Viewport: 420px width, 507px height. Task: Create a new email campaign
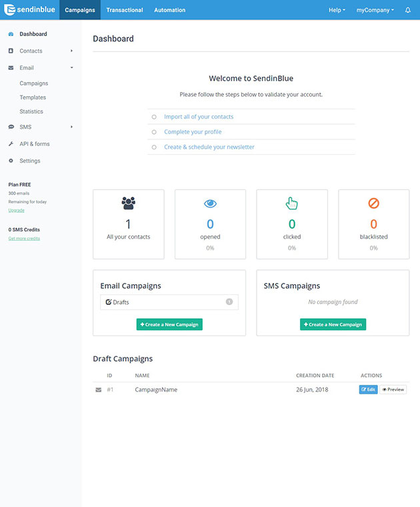click(169, 324)
